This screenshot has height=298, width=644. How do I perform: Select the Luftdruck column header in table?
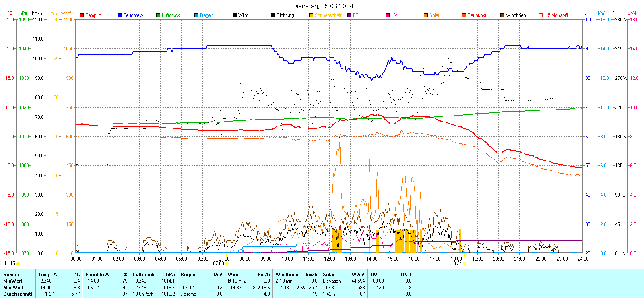tap(144, 275)
